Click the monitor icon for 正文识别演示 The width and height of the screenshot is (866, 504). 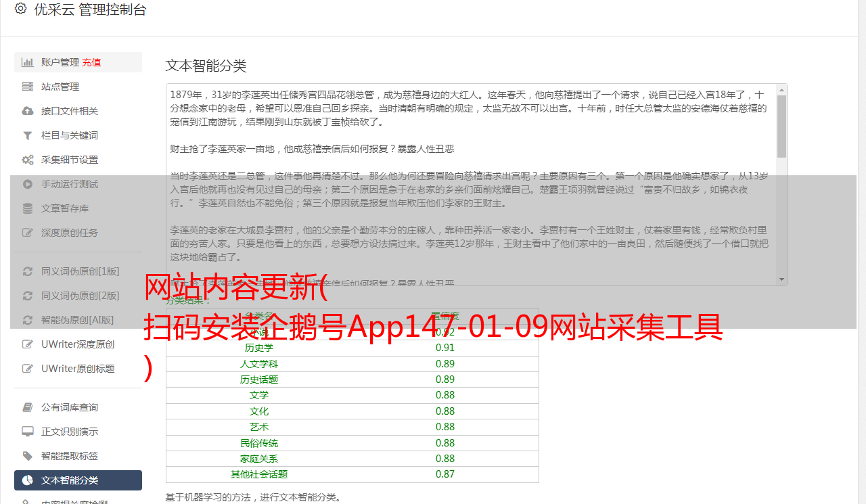28,432
